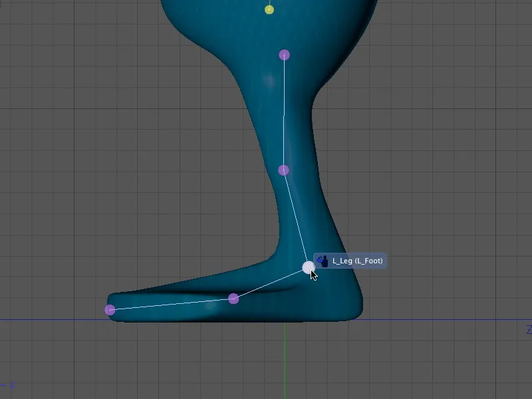Select the mid-foot joint on the foot
Screen dimensions: 532x399
point(232,299)
